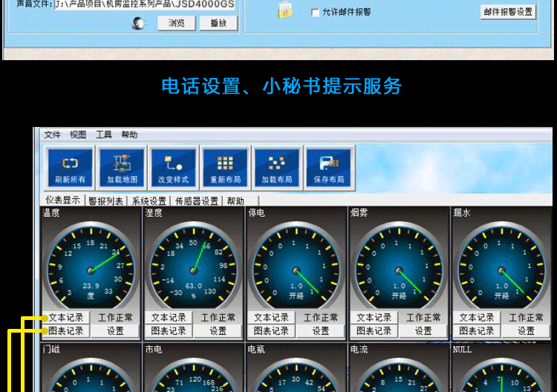Click the 电流 gauge panel label
557x392 pixels.
[359, 350]
